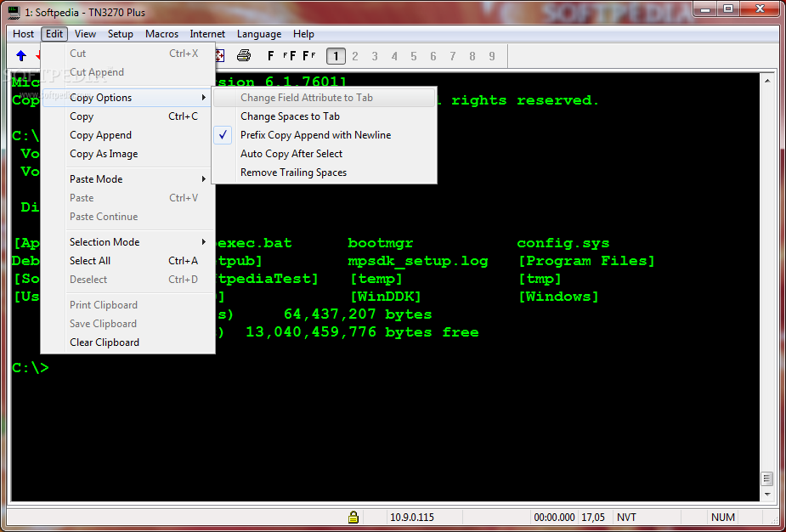Select session 3 toolbar button
The image size is (786, 532).
coord(375,56)
